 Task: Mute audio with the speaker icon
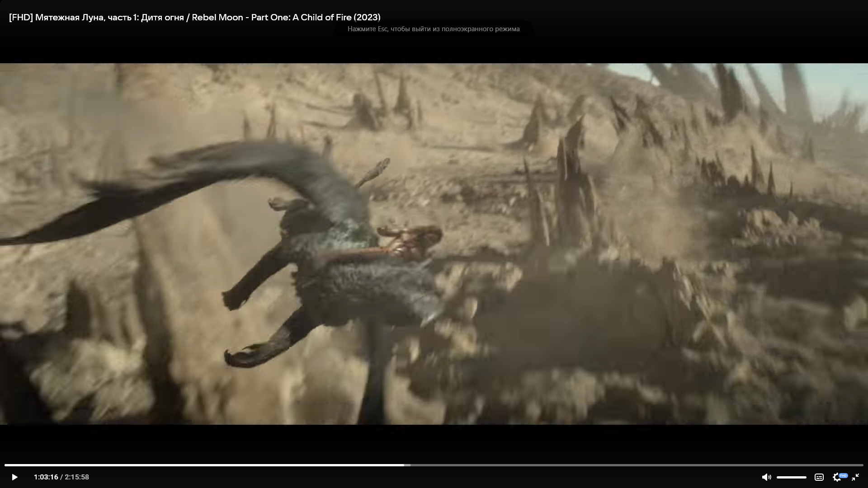(x=766, y=477)
